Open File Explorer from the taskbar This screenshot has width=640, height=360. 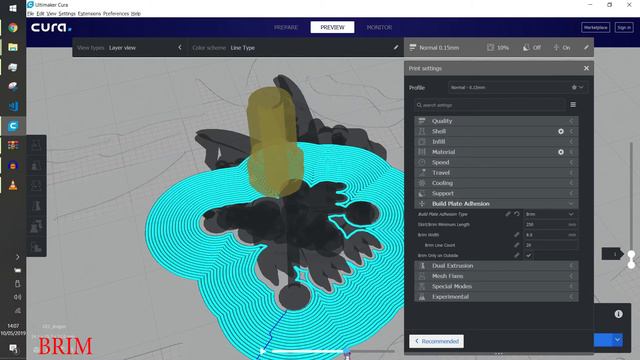pyautogui.click(x=13, y=47)
